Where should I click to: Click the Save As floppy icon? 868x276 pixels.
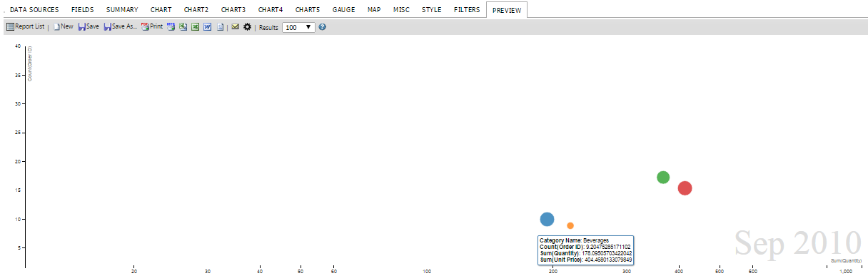click(108, 26)
